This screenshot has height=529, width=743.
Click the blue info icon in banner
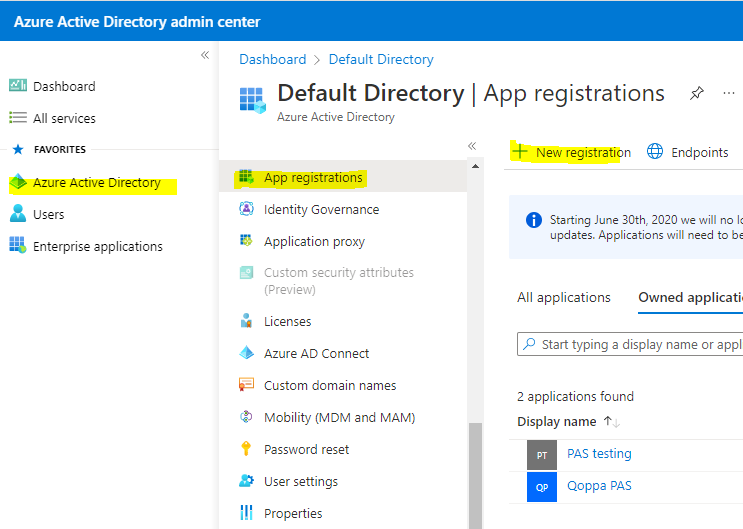coord(534,220)
